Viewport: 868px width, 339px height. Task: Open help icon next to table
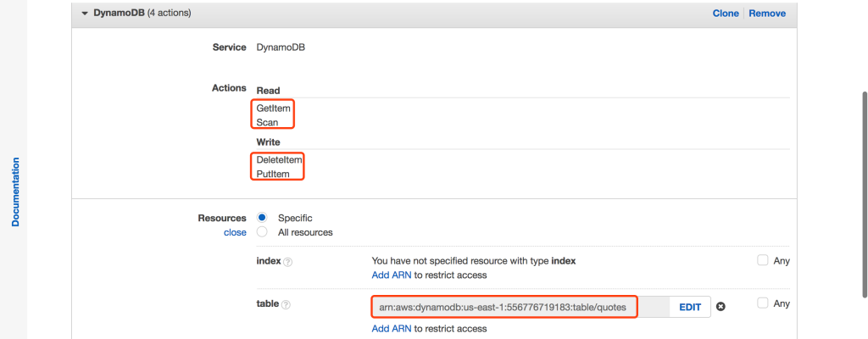[x=286, y=304]
